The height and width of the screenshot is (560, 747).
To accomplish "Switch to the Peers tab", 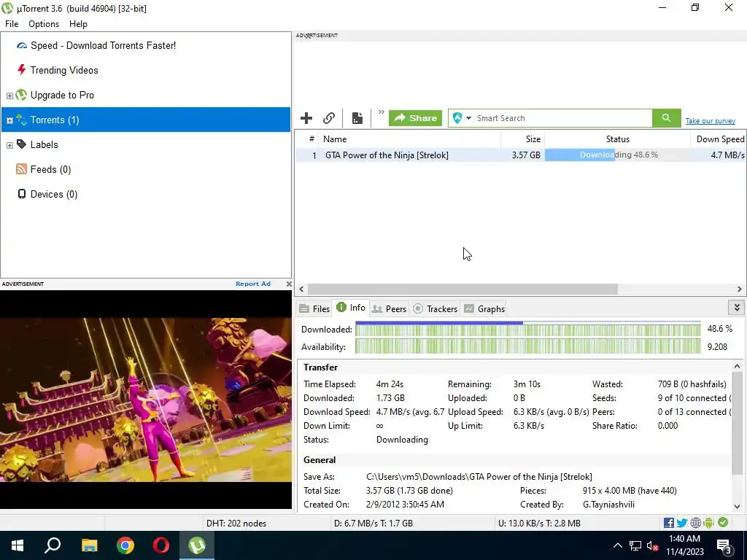I will 390,309.
